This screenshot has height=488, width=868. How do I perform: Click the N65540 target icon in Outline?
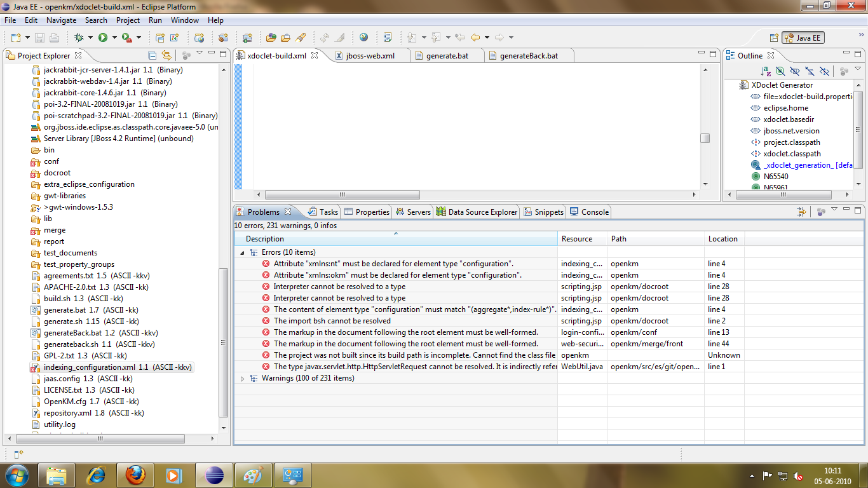[756, 176]
